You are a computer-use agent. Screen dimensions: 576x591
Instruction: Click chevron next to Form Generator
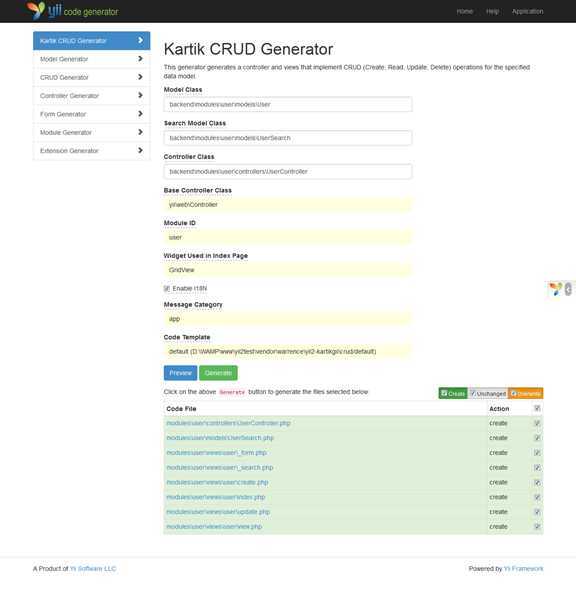(x=140, y=113)
